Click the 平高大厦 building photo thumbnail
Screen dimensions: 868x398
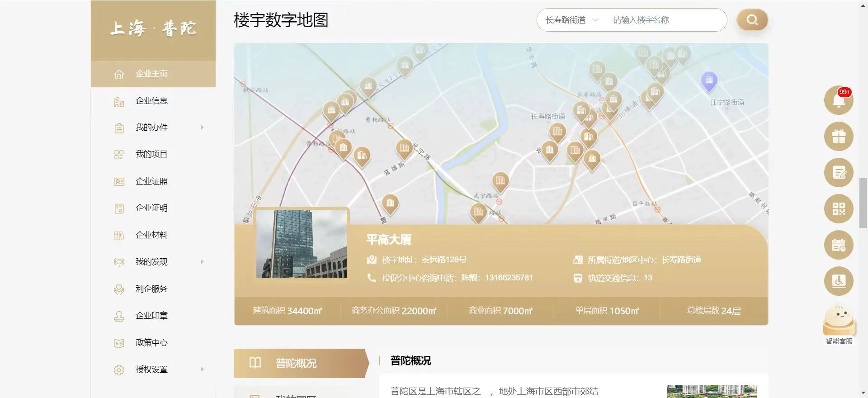[302, 244]
